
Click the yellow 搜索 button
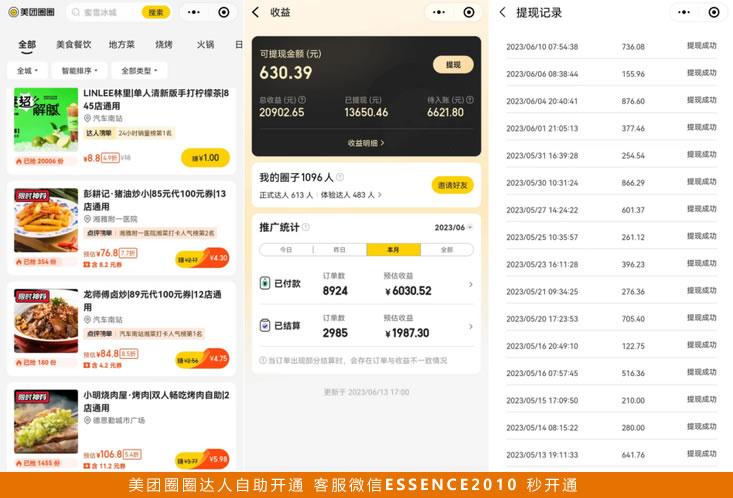156,12
